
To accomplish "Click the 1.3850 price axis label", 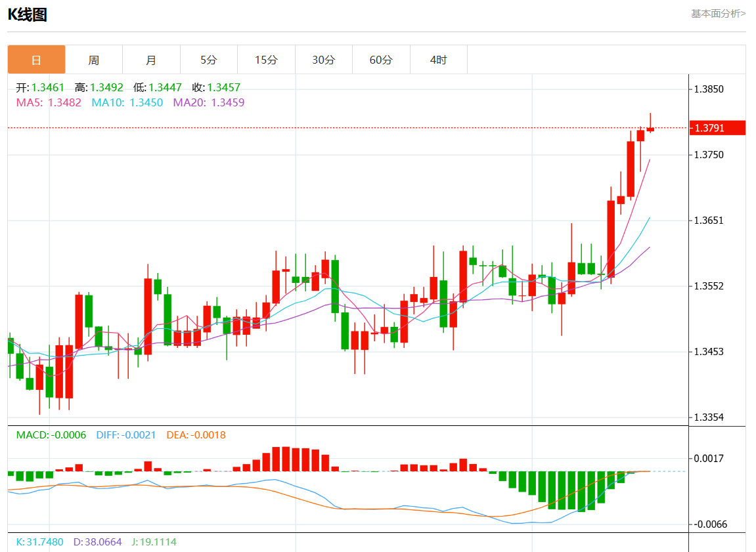I will (709, 89).
